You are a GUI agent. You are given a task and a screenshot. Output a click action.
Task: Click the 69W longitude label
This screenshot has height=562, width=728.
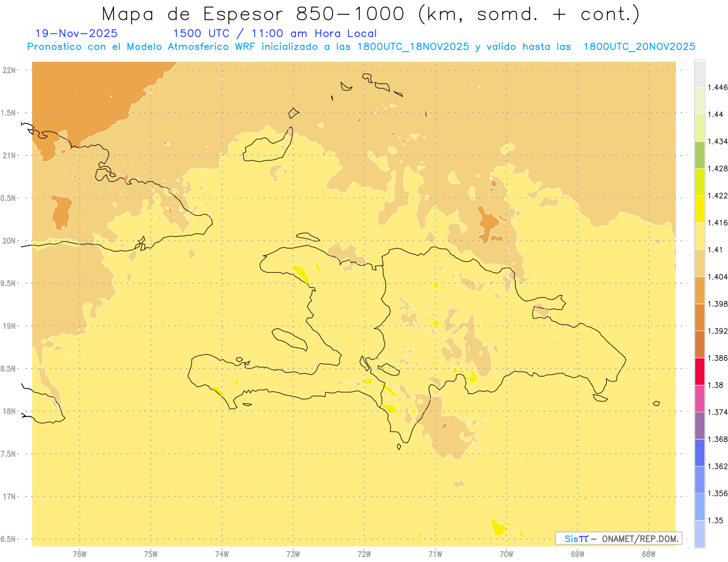(x=578, y=554)
